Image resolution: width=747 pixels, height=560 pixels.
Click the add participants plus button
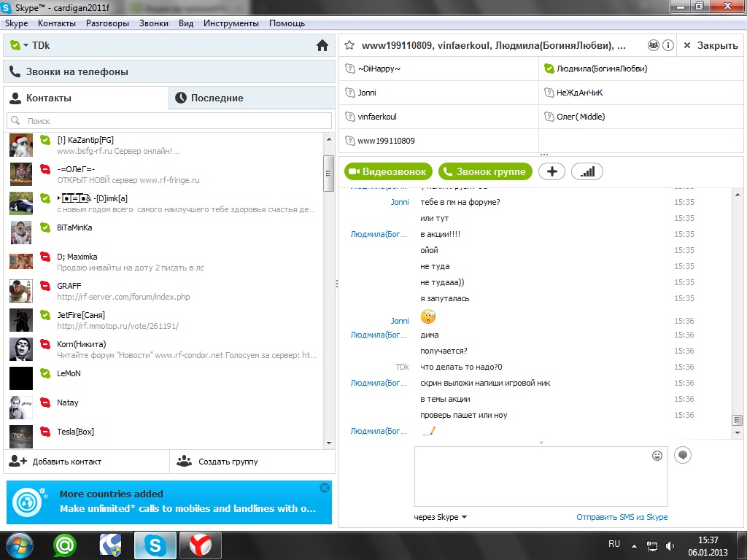coord(551,171)
